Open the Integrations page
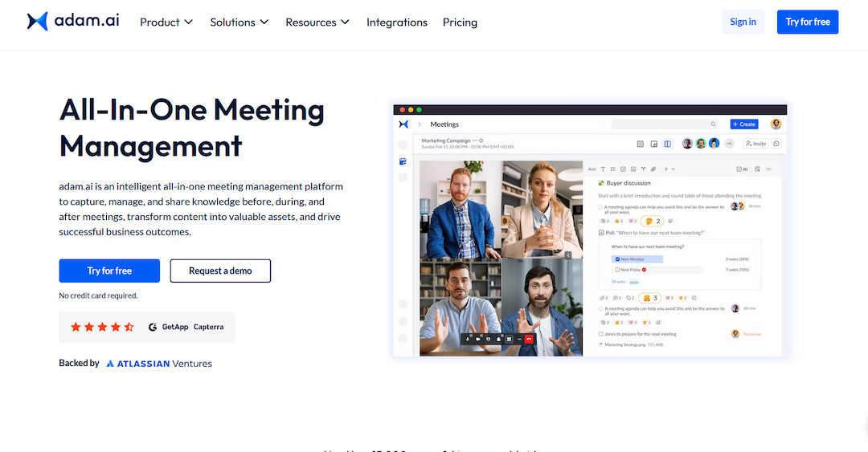This screenshot has width=868, height=452. pos(397,22)
